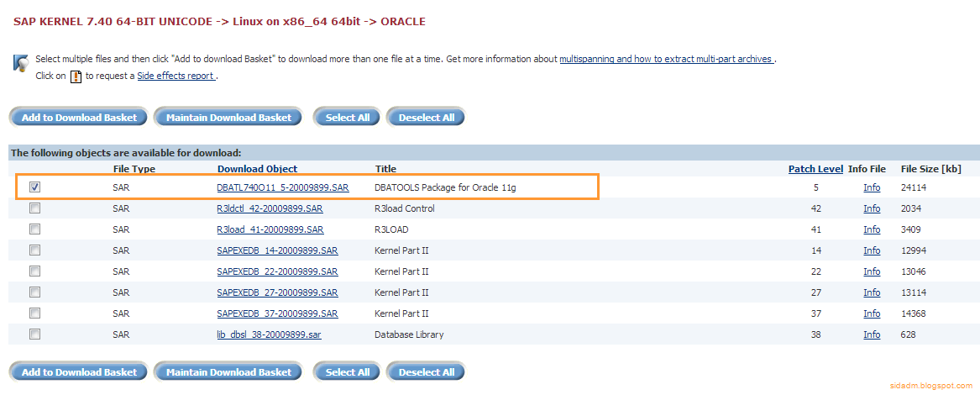Uncheck the DBATL740O11 package checkbox
This screenshot has width=980, height=395.
[35, 187]
